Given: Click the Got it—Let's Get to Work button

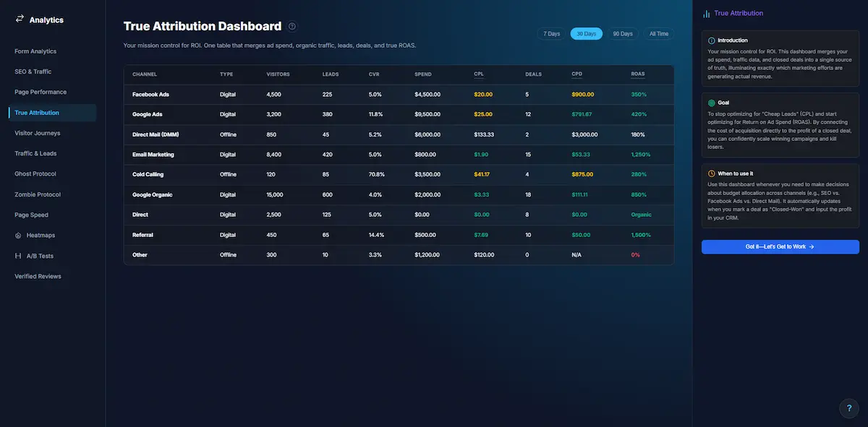Looking at the screenshot, I should pyautogui.click(x=780, y=246).
